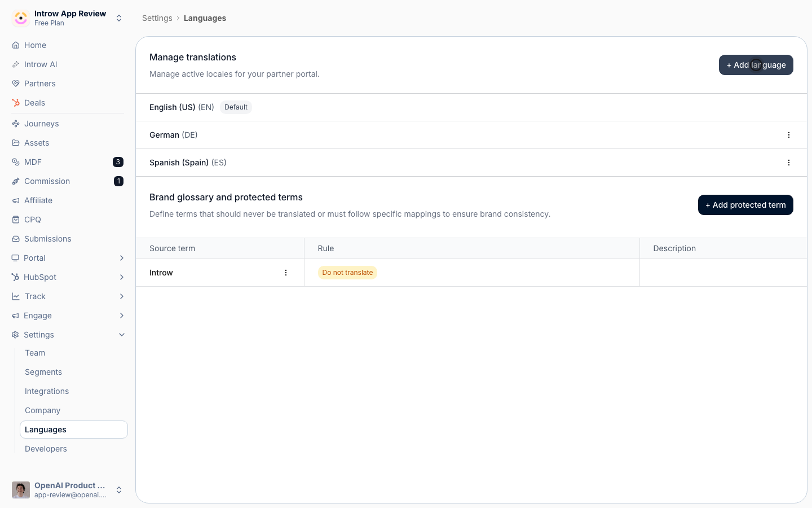
Task: Click the MDF badge showing 3
Action: point(118,162)
